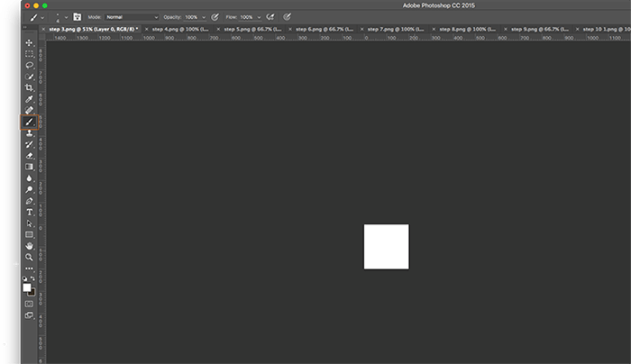
Task: Expand the Opacity slider dropdown
Action: 204,17
